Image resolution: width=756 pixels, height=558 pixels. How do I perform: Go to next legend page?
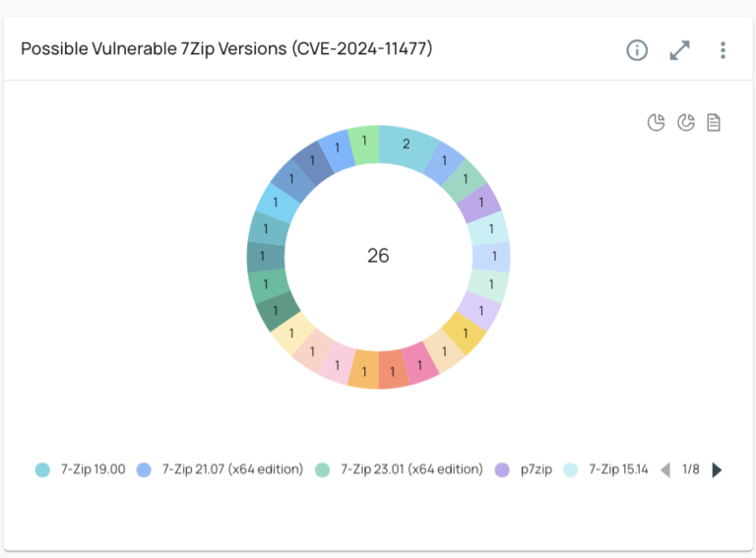click(717, 470)
